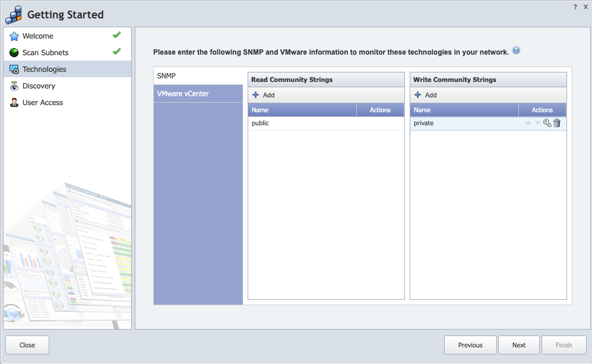Click the Actions header in Read Community Strings

381,110
